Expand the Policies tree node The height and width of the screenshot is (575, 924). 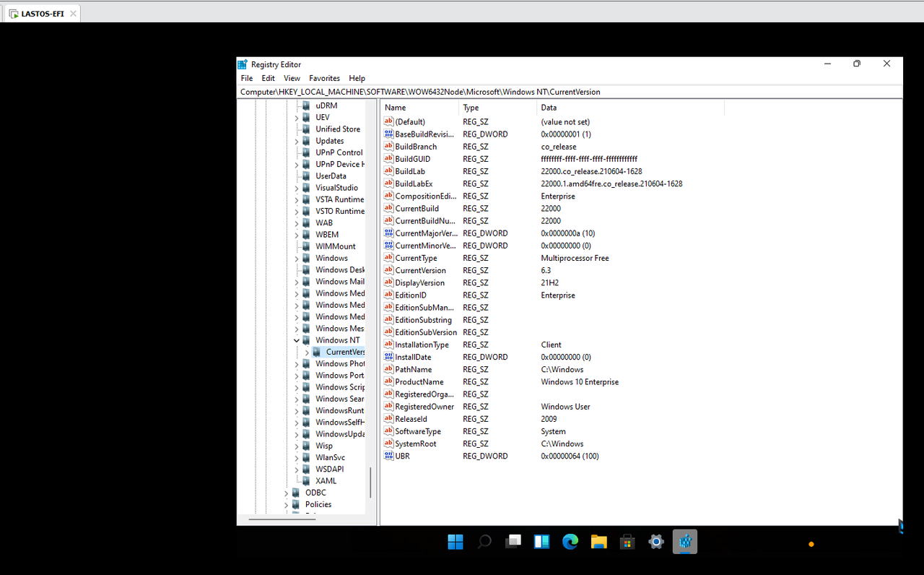(286, 504)
